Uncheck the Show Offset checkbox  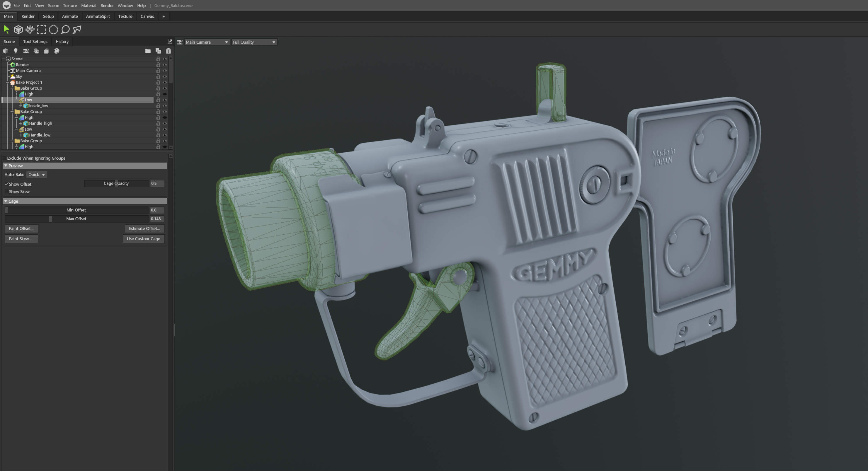[6, 184]
